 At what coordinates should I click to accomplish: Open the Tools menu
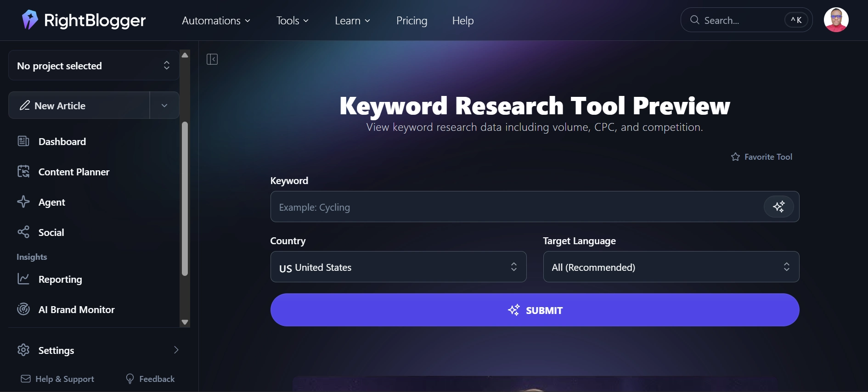(x=293, y=21)
